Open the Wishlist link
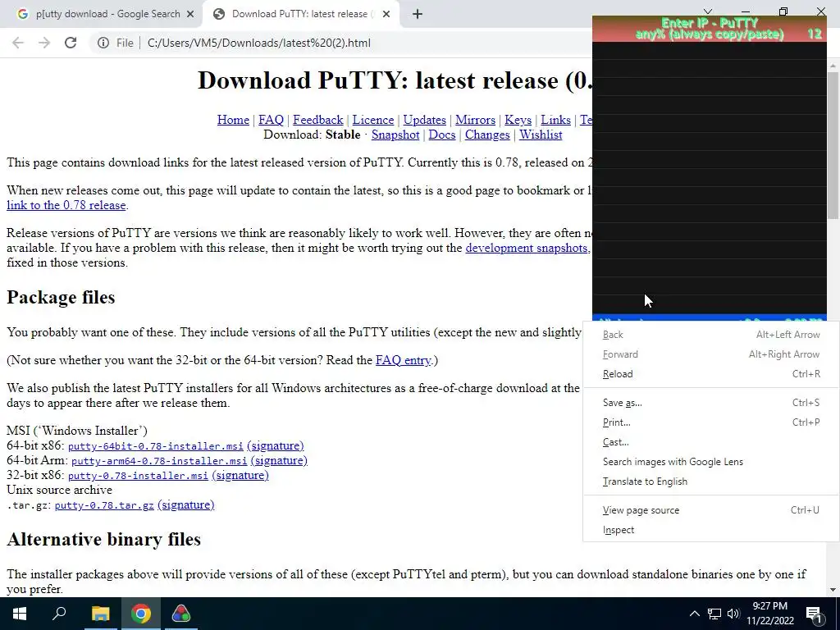 coord(541,135)
